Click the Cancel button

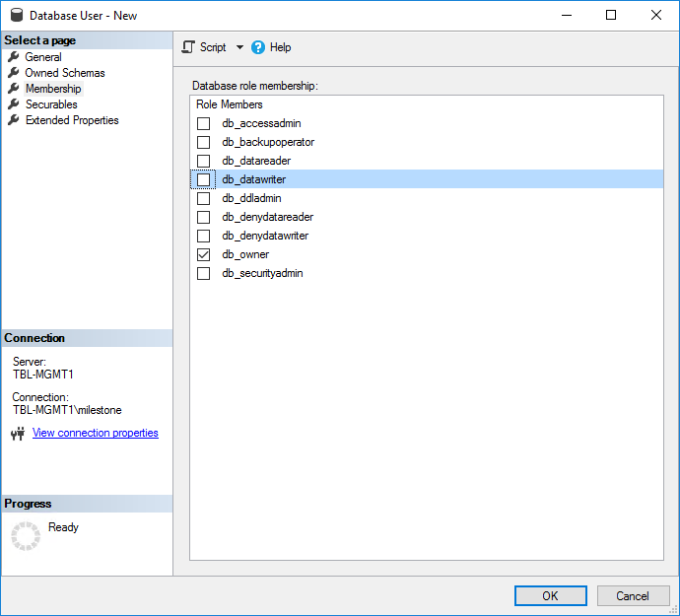[633, 595]
